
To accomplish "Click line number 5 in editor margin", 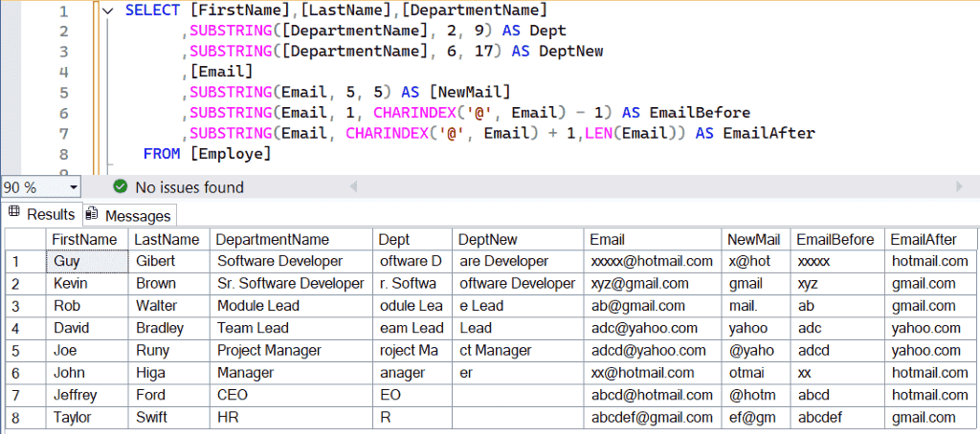I will (x=64, y=93).
